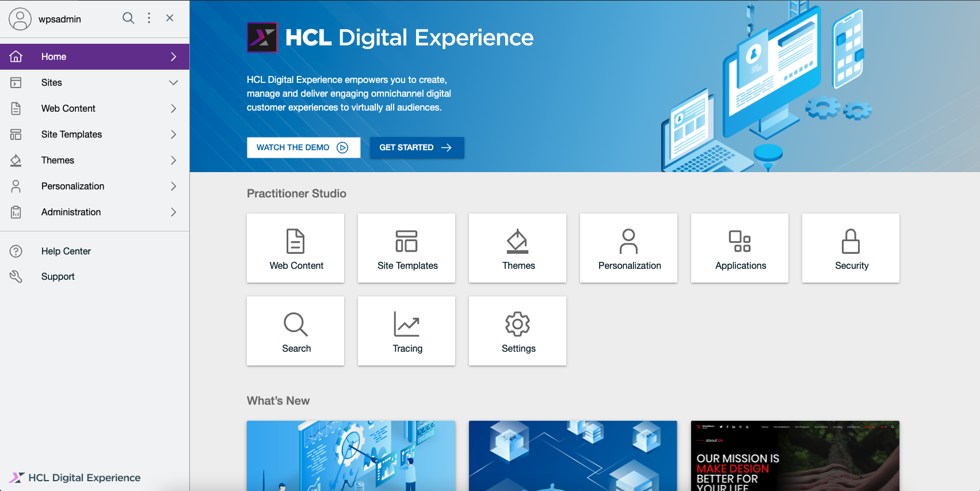Click the Web Content document icon in sidebar

click(x=16, y=108)
